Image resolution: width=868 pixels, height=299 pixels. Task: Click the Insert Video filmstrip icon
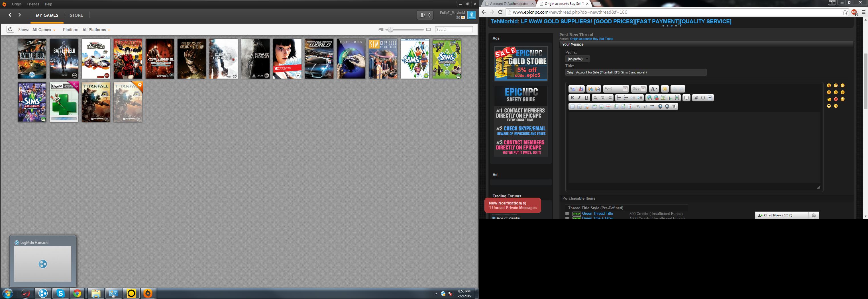point(677,98)
